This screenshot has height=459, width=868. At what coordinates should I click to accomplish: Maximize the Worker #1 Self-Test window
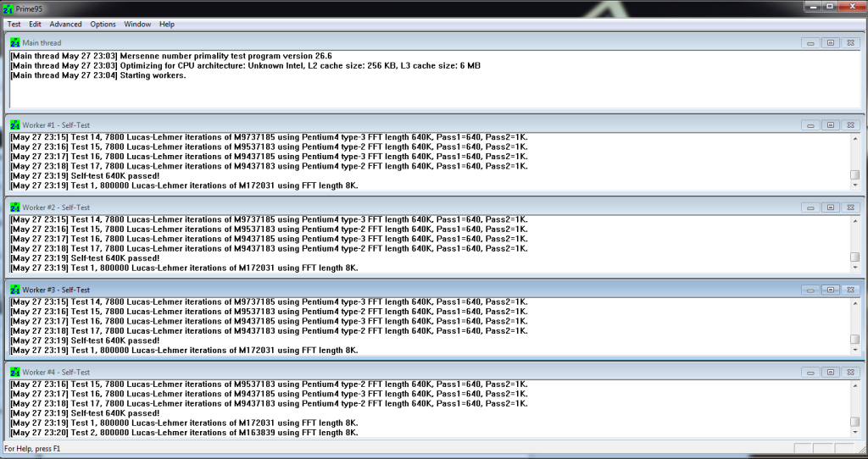point(831,125)
